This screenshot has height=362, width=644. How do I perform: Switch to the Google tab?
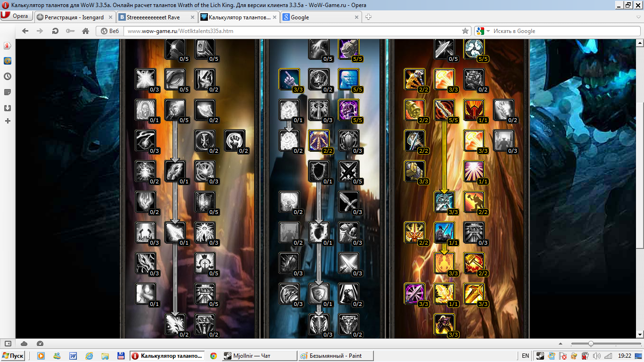point(321,17)
